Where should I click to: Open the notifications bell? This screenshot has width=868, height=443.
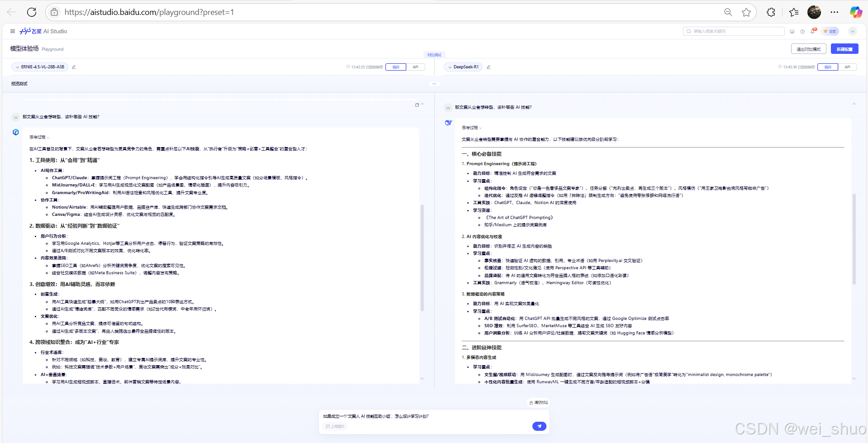click(813, 31)
